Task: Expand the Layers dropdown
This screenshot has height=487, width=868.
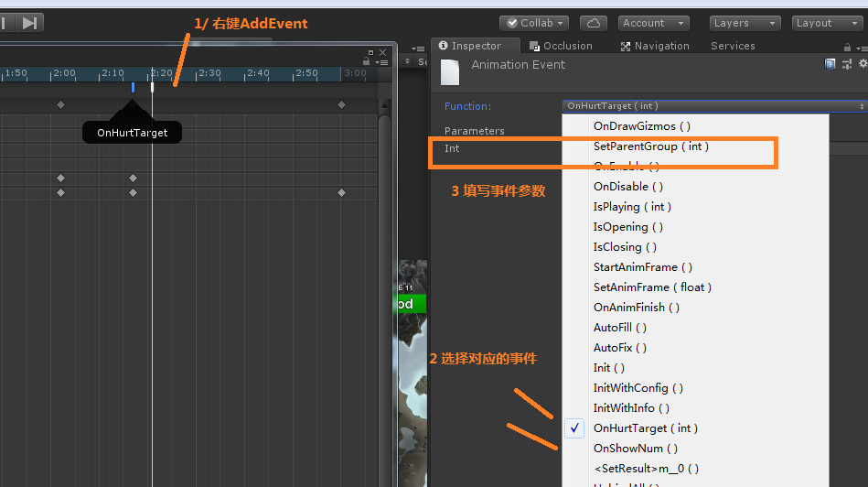Action: (745, 23)
